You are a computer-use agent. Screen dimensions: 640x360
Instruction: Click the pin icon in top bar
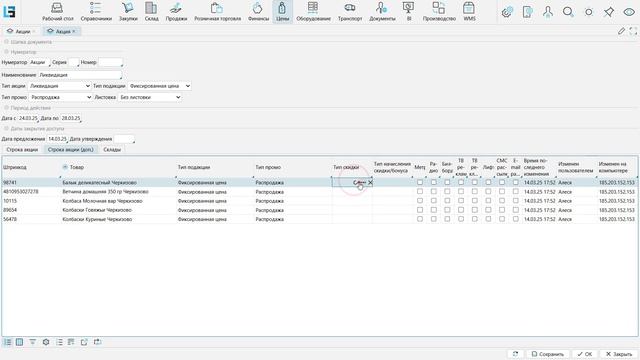coord(609,12)
